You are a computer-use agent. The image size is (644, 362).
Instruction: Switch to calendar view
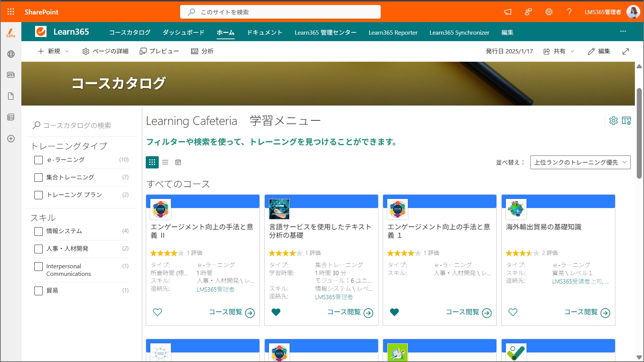178,162
